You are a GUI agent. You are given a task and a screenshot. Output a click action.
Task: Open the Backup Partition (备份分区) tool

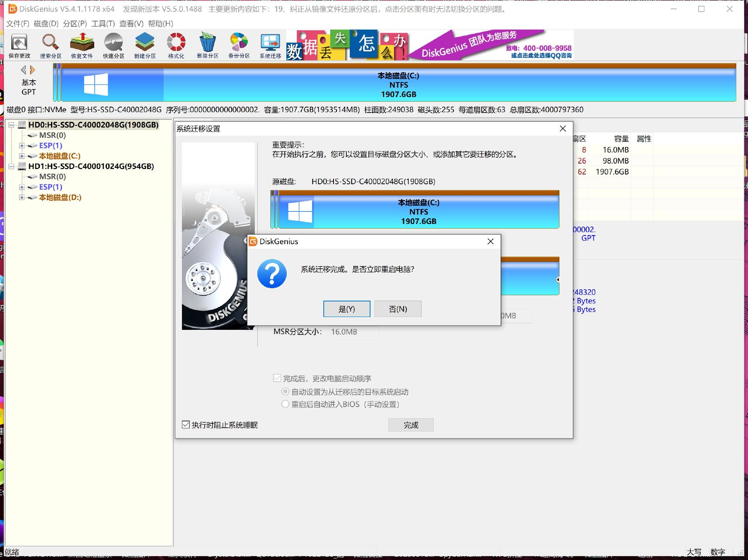(x=239, y=46)
